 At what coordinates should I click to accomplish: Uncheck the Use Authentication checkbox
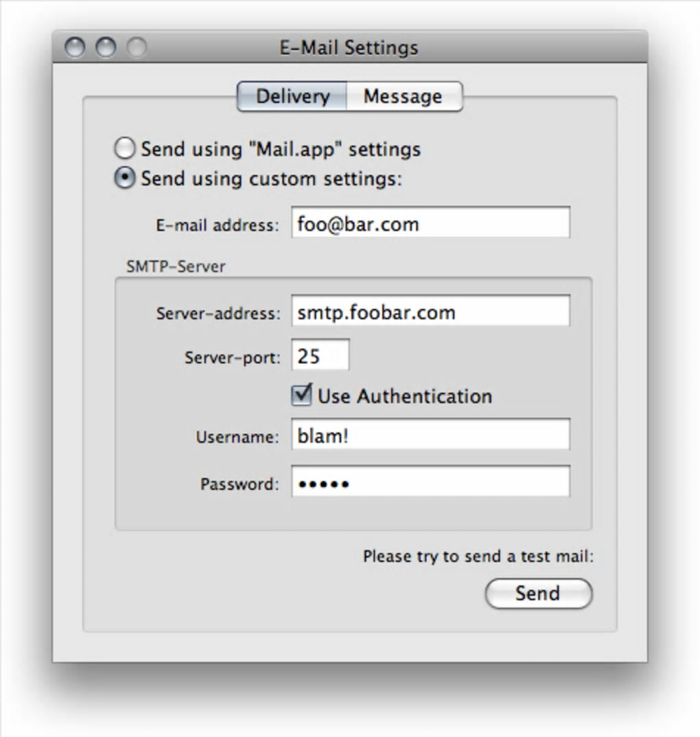(301, 395)
